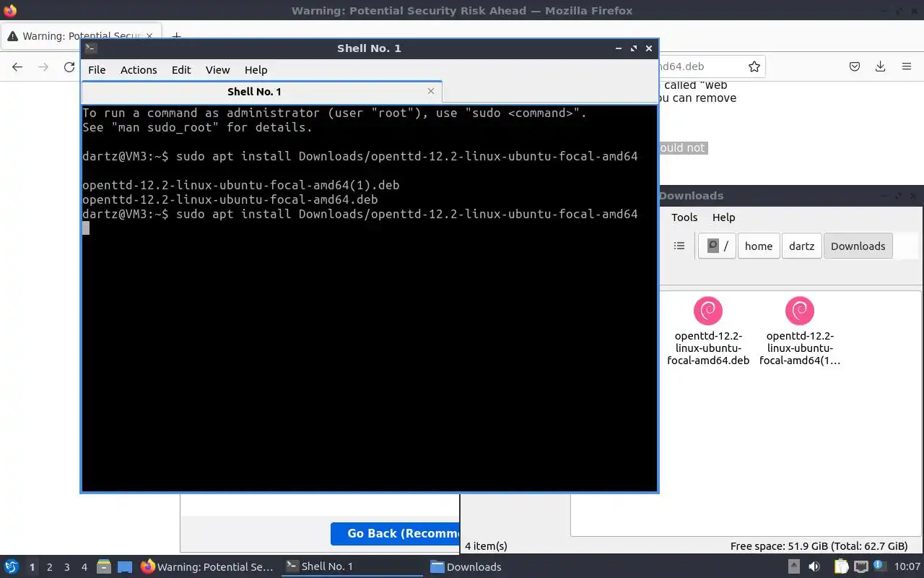Open the Actions menu in the terminal
Screen dimensions: 924x578
(x=139, y=70)
